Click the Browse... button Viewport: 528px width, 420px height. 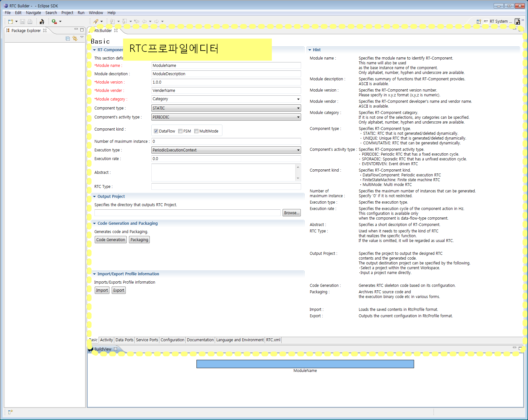(292, 213)
